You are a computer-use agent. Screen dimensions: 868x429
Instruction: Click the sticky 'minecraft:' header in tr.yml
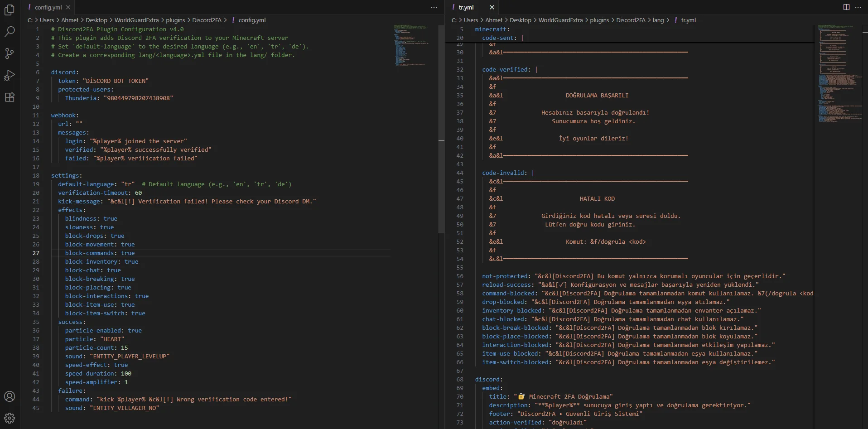492,29
